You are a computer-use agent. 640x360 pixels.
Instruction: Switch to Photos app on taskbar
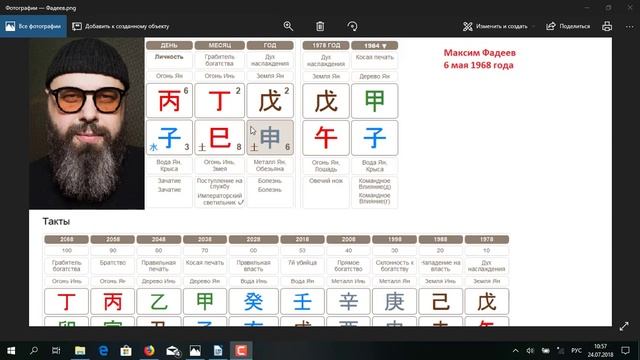tap(195, 351)
